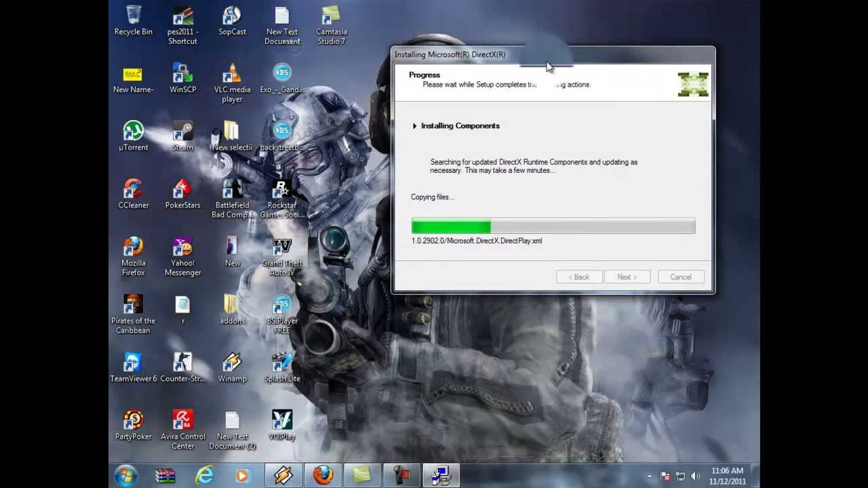Click the Back button in DirectX setup
This screenshot has width=868, height=488.
[579, 277]
